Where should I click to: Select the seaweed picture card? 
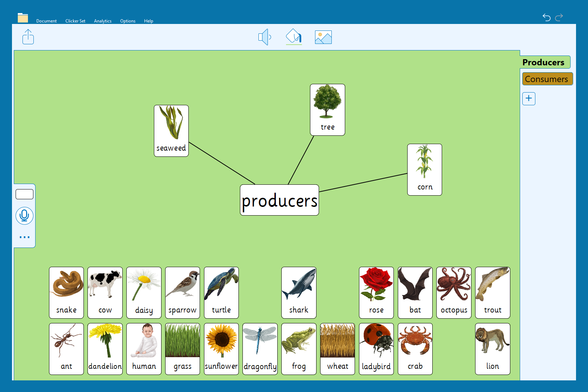(171, 131)
